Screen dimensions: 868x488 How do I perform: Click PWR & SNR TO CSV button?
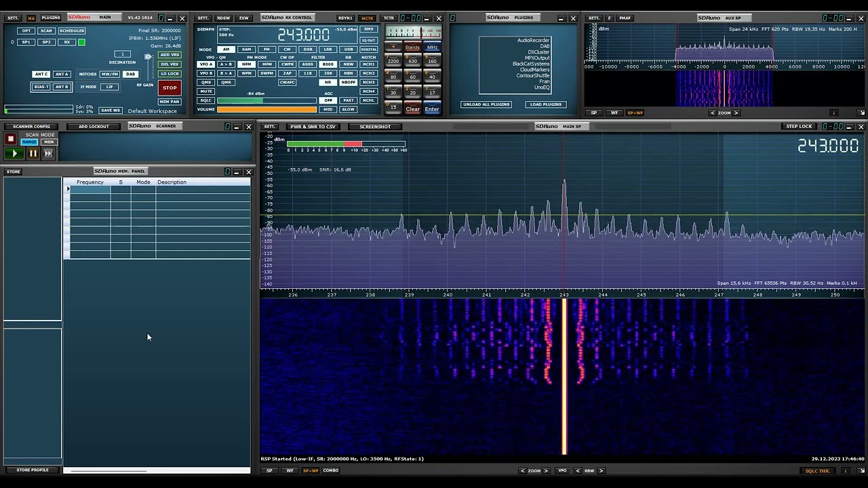pos(313,127)
